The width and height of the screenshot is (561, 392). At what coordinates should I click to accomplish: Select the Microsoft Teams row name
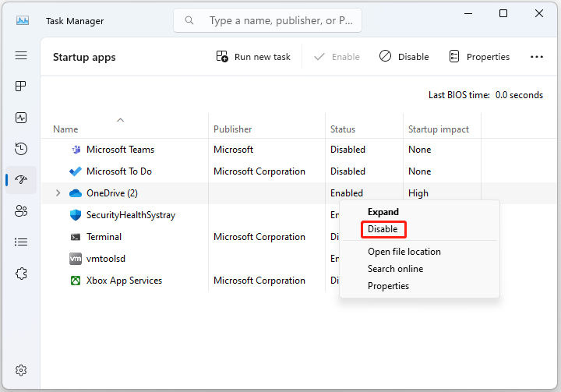coord(120,150)
